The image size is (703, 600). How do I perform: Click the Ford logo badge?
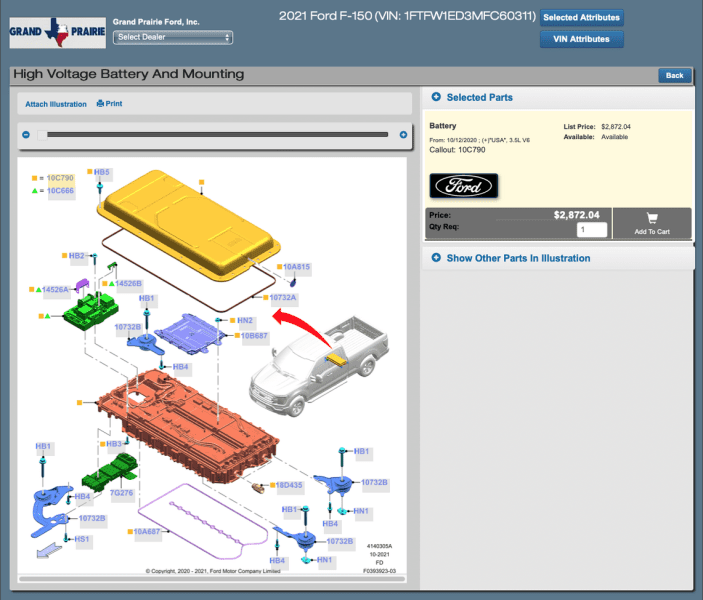[463, 185]
